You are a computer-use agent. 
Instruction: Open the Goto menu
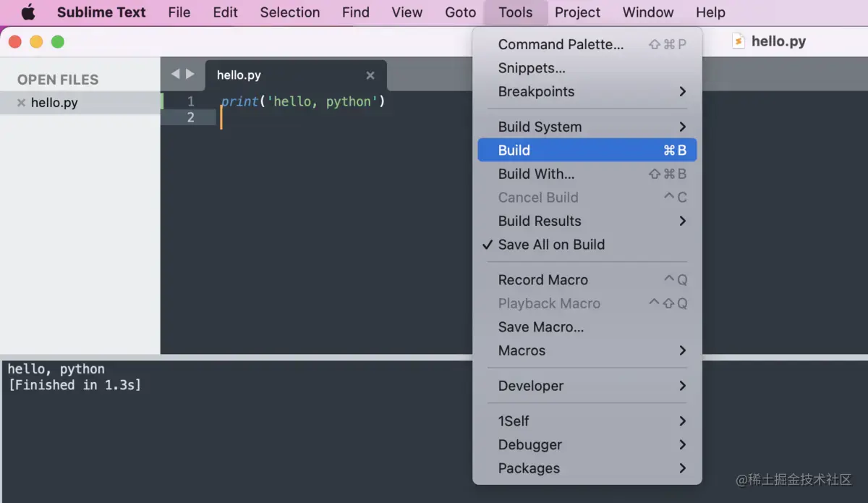point(460,12)
